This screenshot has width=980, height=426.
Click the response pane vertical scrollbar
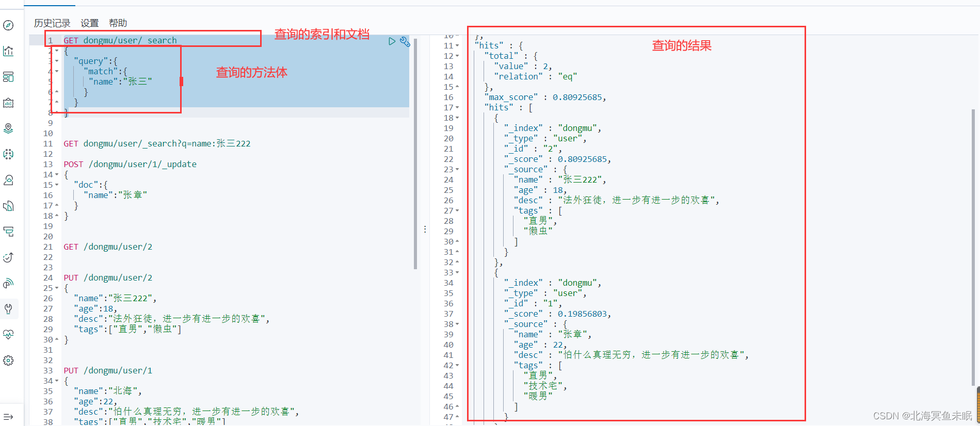[973, 248]
